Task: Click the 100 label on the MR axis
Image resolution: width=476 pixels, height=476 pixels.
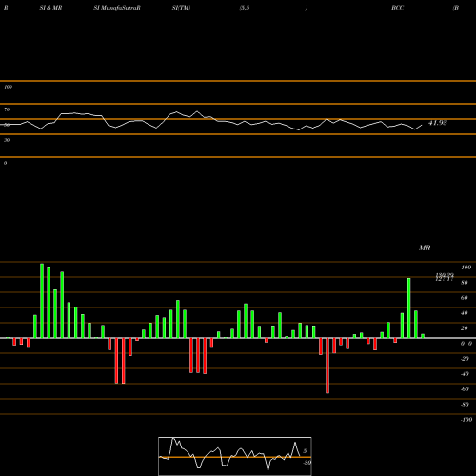Action: tap(466, 268)
